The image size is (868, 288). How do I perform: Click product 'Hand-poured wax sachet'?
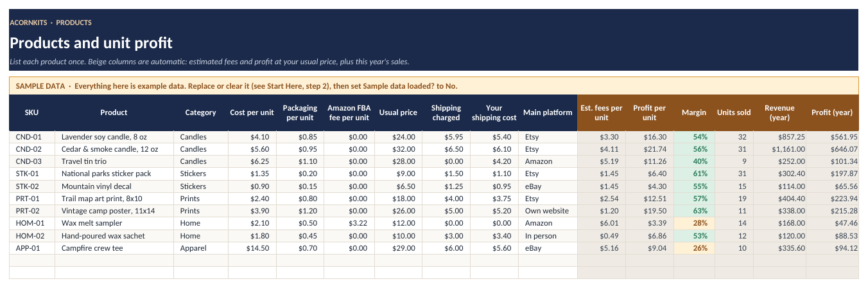tap(114, 235)
